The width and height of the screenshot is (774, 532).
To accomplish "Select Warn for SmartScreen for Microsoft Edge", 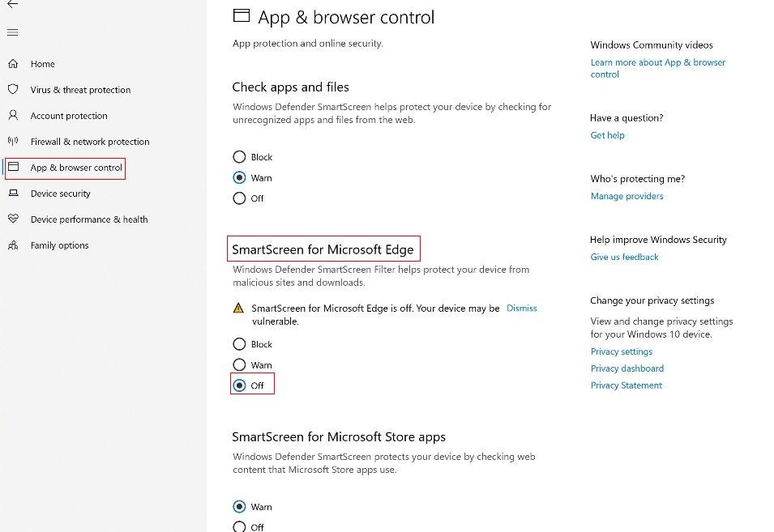I will tap(239, 365).
